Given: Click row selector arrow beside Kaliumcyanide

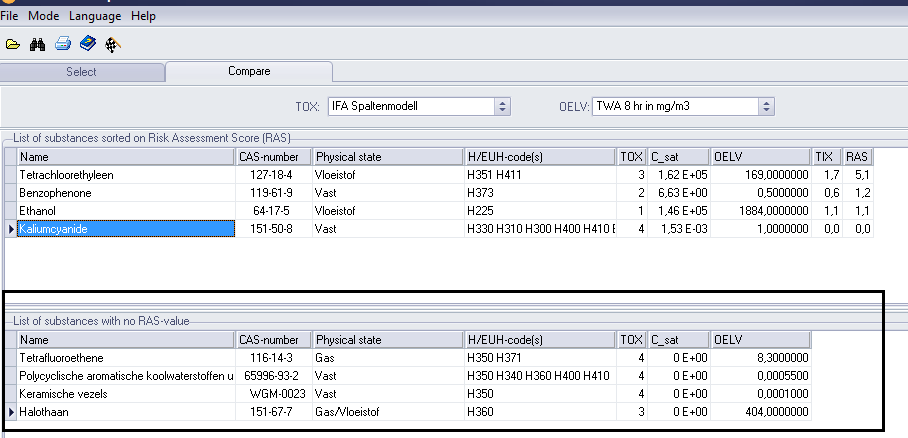Looking at the screenshot, I should click(11, 230).
